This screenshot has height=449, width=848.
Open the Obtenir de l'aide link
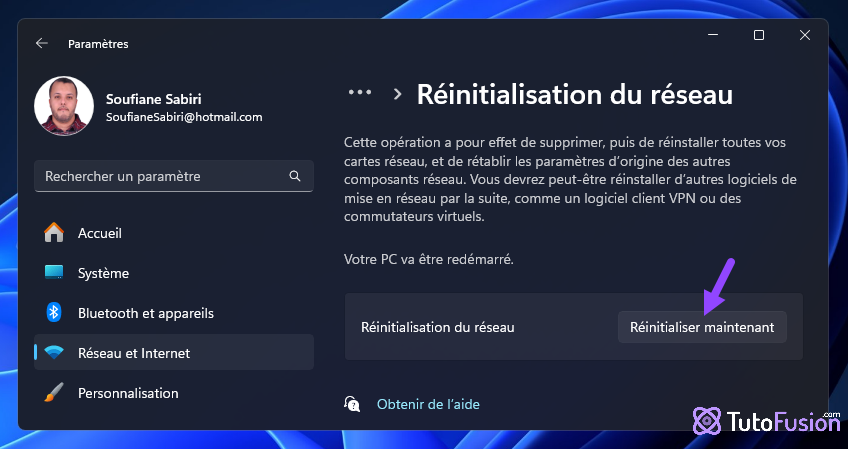click(x=428, y=404)
